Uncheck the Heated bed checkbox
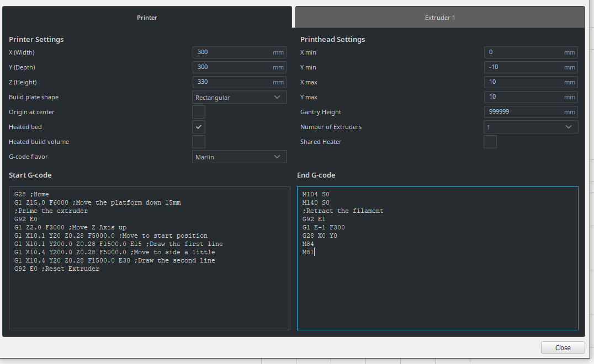The image size is (594, 364). click(x=199, y=127)
